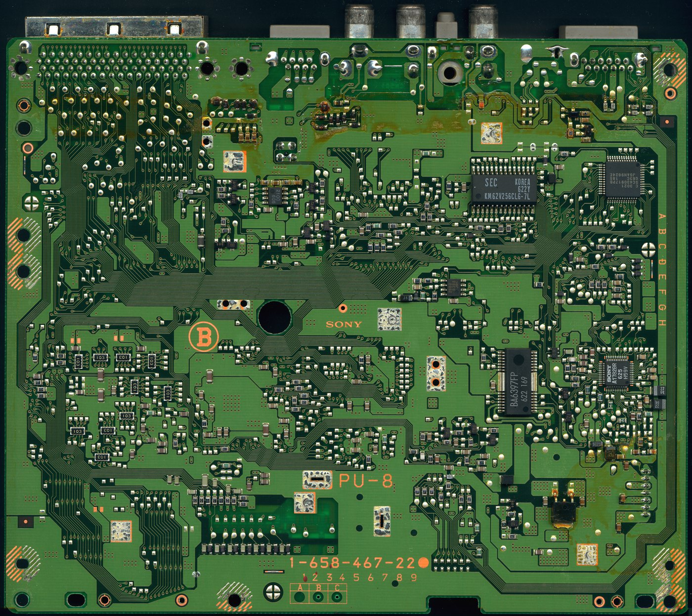Click the large round mounting hole
Screen dimensions: 692x616
[x=274, y=318]
